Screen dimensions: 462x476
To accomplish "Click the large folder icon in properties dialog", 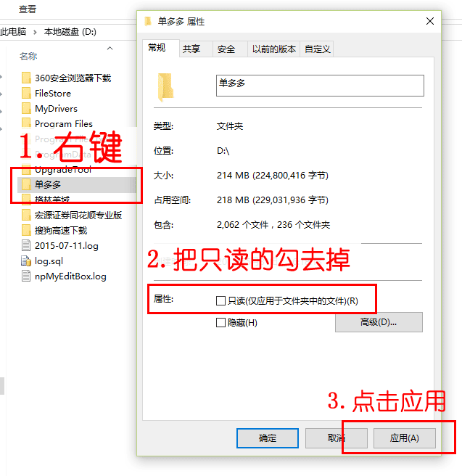I will click(x=165, y=87).
